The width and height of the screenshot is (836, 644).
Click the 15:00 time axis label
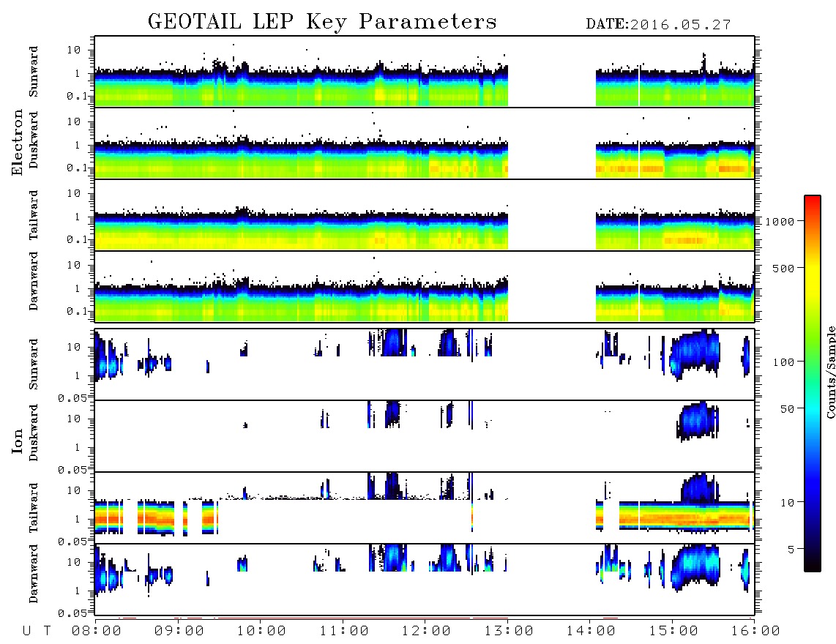point(673,632)
